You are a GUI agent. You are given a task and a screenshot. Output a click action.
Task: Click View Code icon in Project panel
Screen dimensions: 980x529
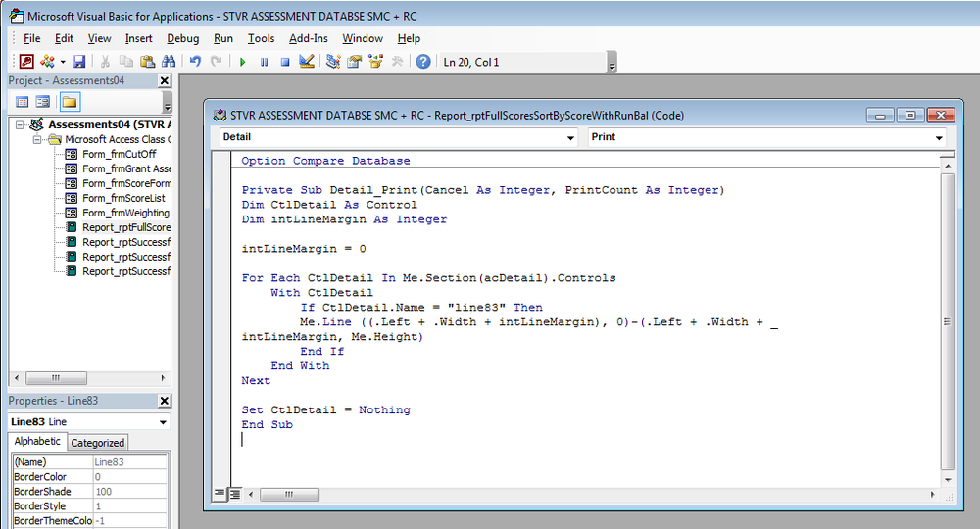tap(22, 102)
